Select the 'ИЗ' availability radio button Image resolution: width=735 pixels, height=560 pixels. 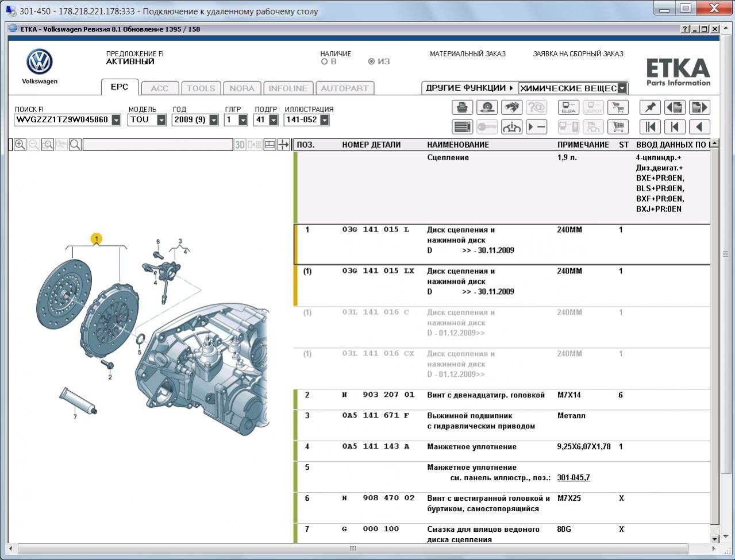pos(371,62)
